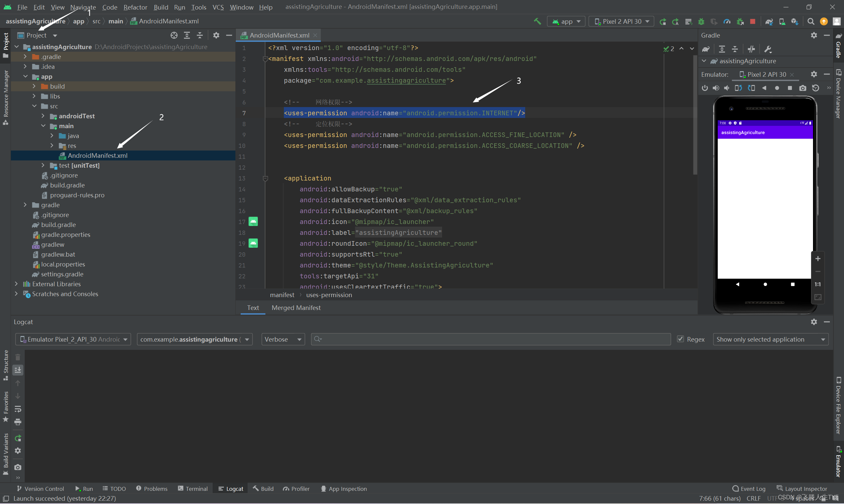Launch the Profiler gauge icon
Image resolution: width=844 pixels, height=504 pixels.
pos(727,21)
